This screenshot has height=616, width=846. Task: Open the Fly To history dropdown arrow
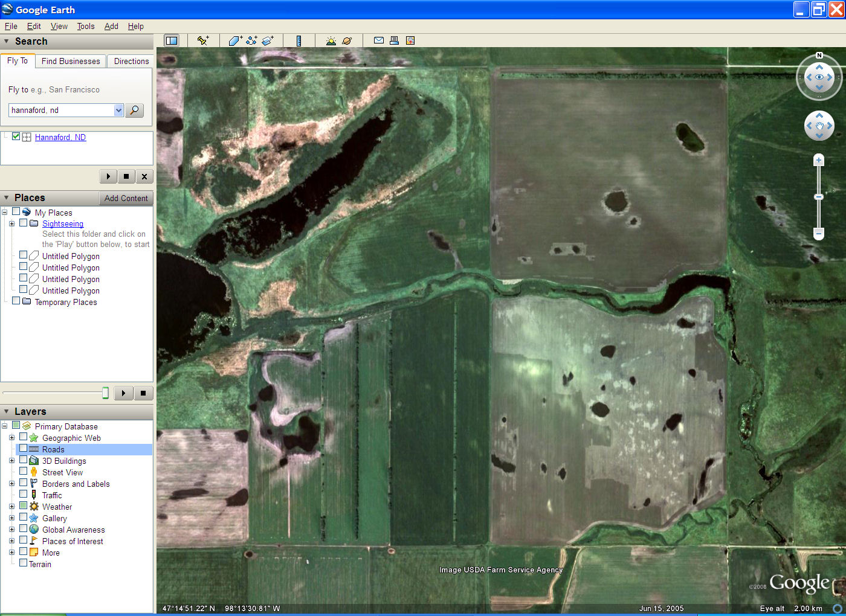(x=118, y=110)
